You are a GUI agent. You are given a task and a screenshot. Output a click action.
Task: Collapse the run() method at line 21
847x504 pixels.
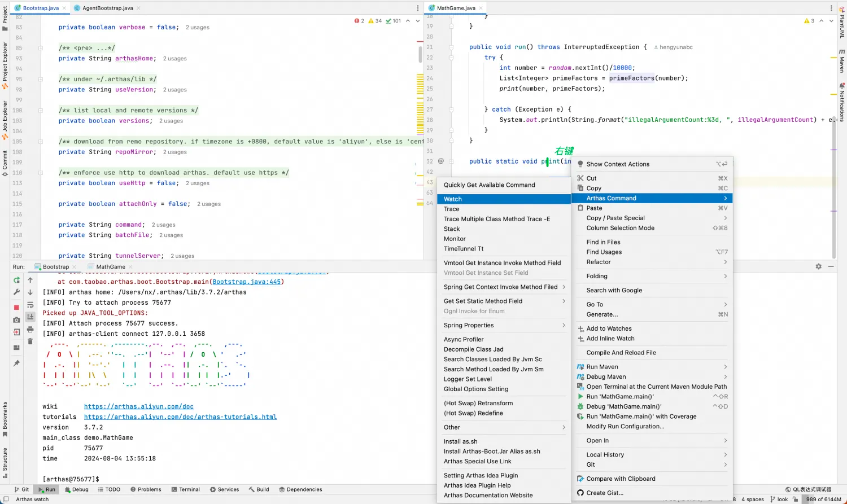451,47
